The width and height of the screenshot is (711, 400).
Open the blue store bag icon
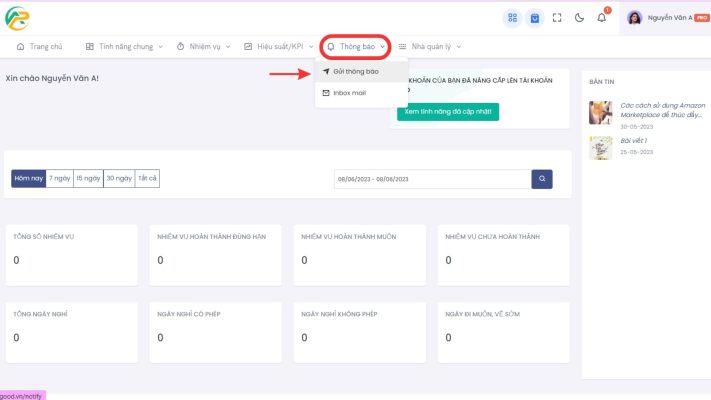(x=535, y=18)
